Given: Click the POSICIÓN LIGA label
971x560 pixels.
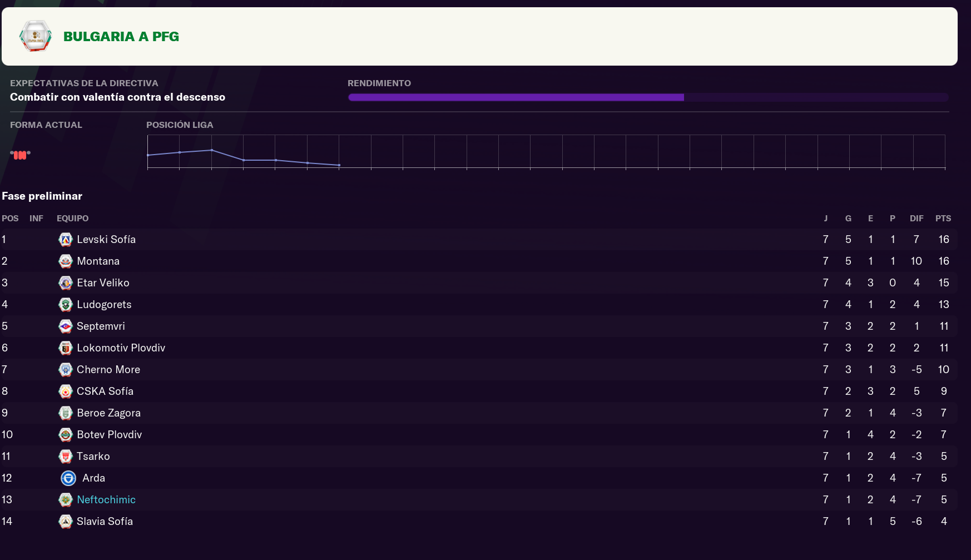Looking at the screenshot, I should click(x=180, y=125).
